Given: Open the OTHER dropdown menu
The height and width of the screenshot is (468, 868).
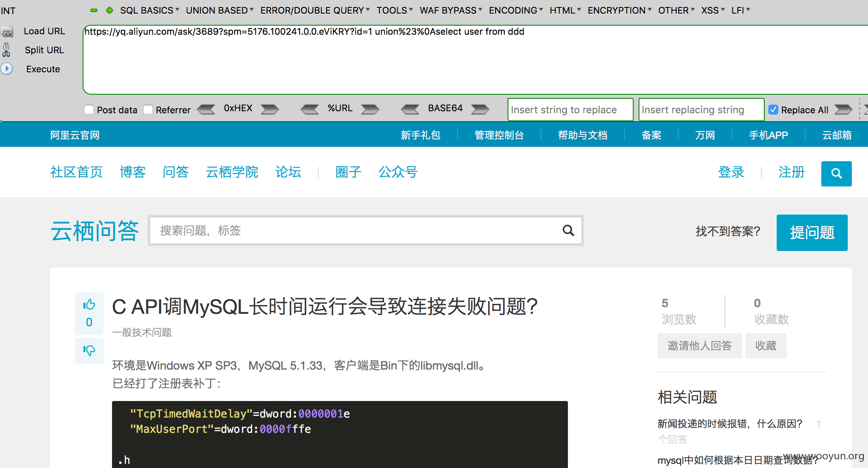Looking at the screenshot, I should pos(676,10).
